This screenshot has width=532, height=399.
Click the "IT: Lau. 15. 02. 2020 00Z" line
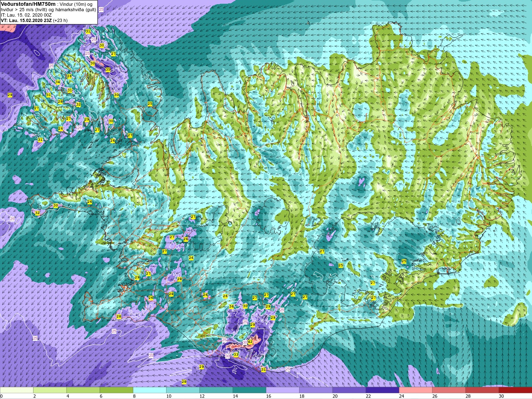[26, 15]
